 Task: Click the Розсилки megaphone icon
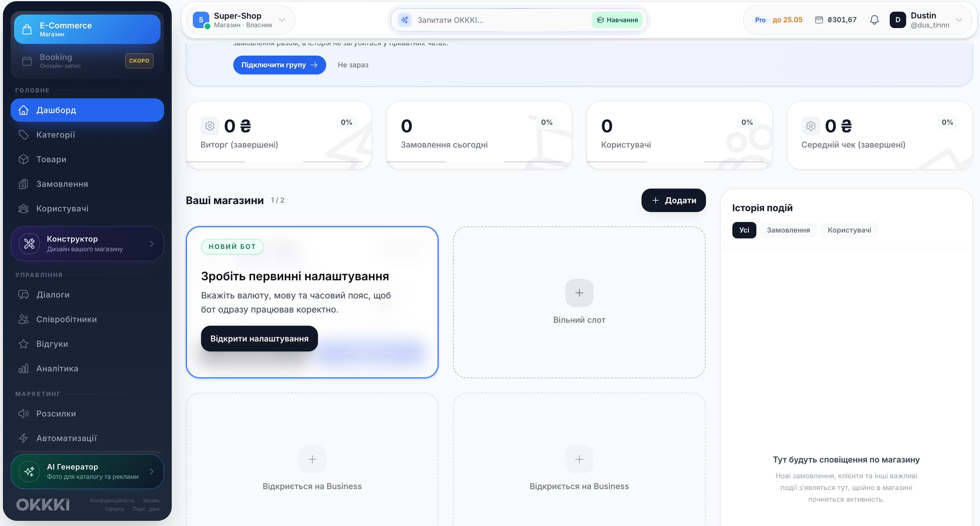(x=23, y=413)
